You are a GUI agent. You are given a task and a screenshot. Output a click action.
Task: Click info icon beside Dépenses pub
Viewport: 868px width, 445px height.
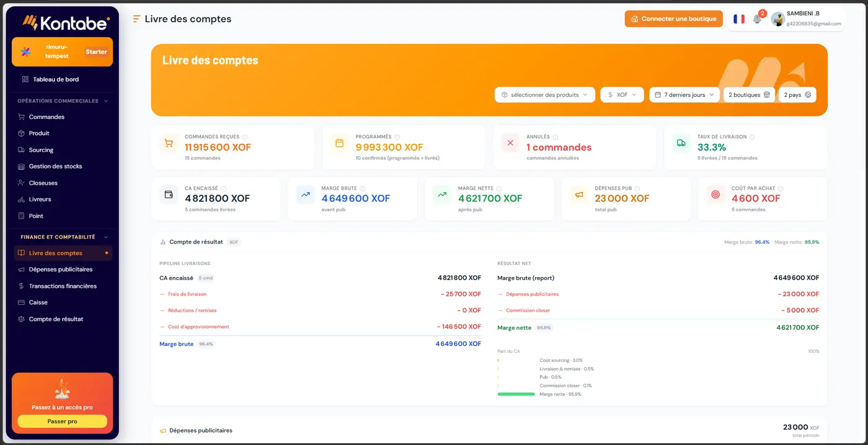click(x=637, y=188)
